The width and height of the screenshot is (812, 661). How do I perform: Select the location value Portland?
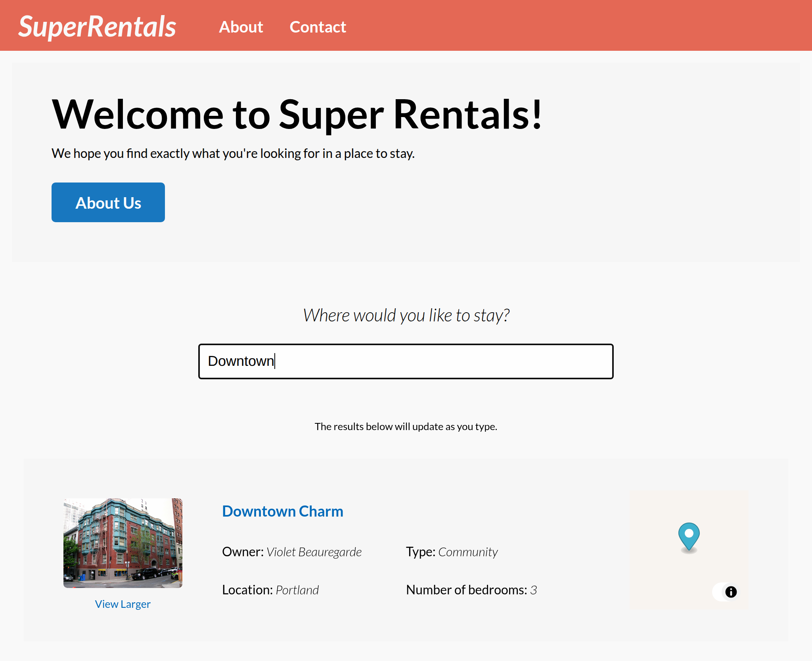pos(297,590)
